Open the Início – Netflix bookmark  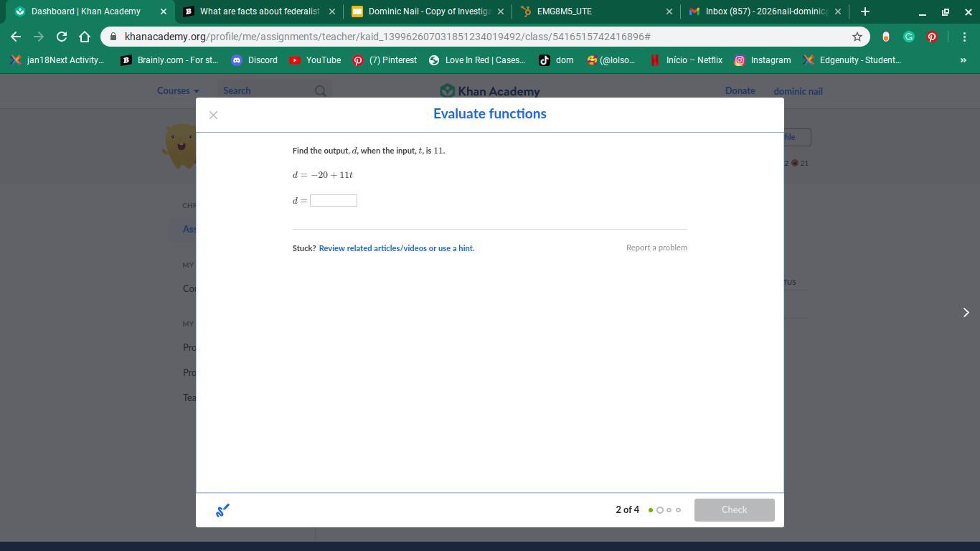pyautogui.click(x=686, y=60)
